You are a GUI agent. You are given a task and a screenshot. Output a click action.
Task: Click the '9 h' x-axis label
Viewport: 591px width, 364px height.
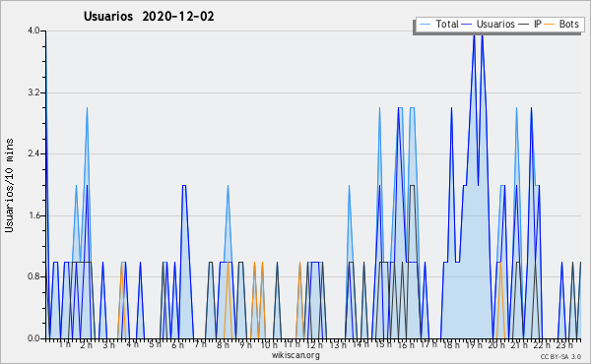(x=245, y=345)
